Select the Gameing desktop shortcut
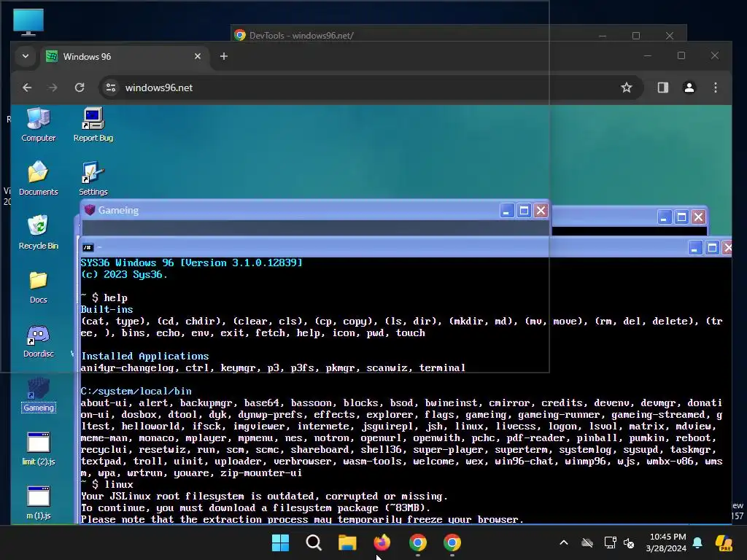Screen dimensions: 747x560 (38, 394)
